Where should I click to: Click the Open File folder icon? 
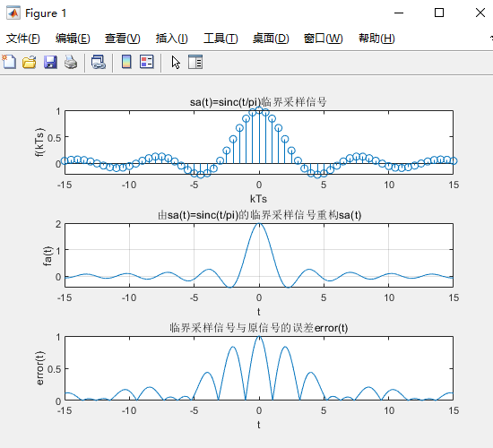[30, 62]
